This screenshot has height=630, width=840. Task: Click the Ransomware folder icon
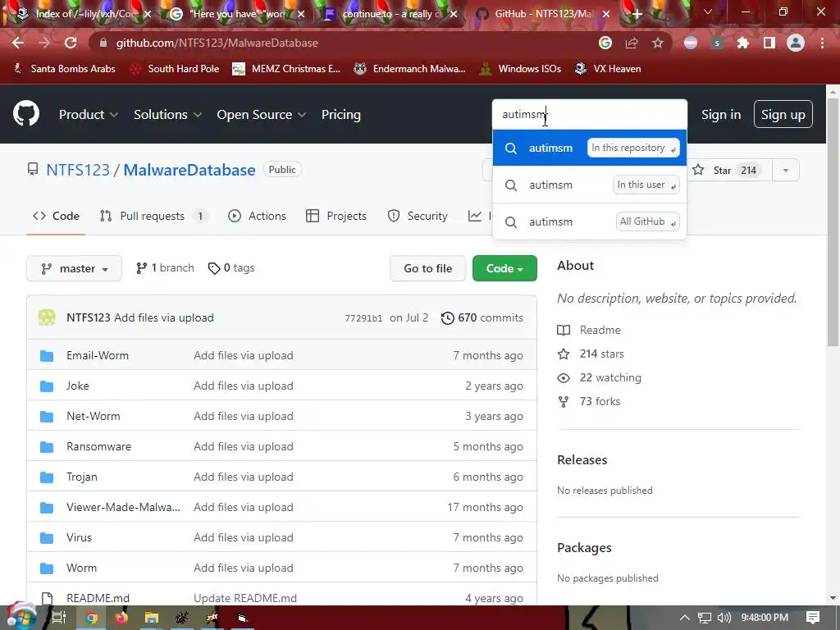pos(47,447)
